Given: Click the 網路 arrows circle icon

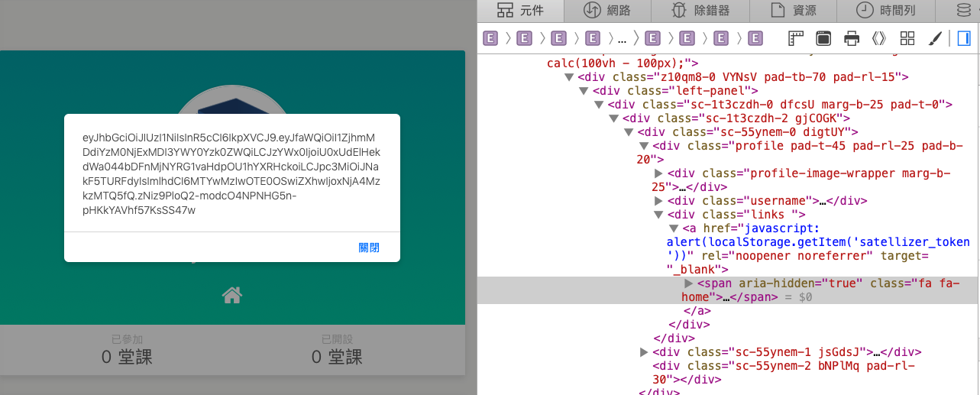Looking at the screenshot, I should 591,11.
